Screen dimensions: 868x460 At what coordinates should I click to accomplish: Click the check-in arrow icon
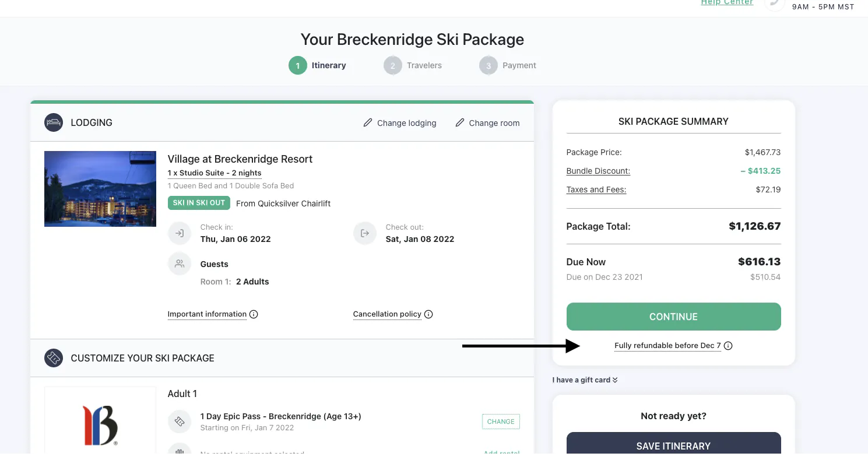180,233
